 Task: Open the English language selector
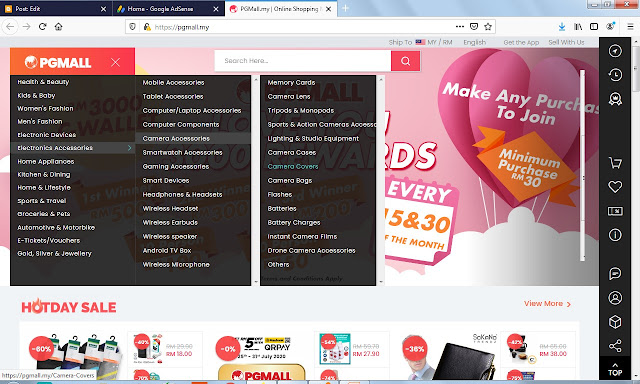point(474,42)
